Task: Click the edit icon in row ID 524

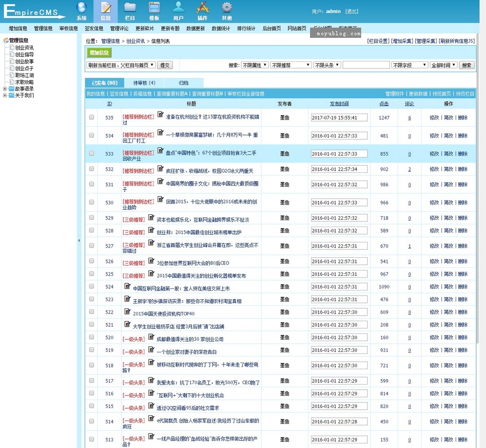Action: [127, 286]
